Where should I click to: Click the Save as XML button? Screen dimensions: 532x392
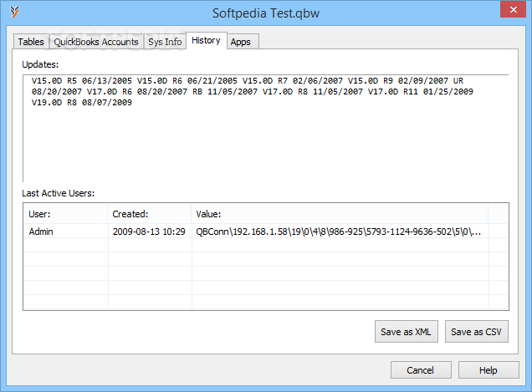click(x=407, y=331)
